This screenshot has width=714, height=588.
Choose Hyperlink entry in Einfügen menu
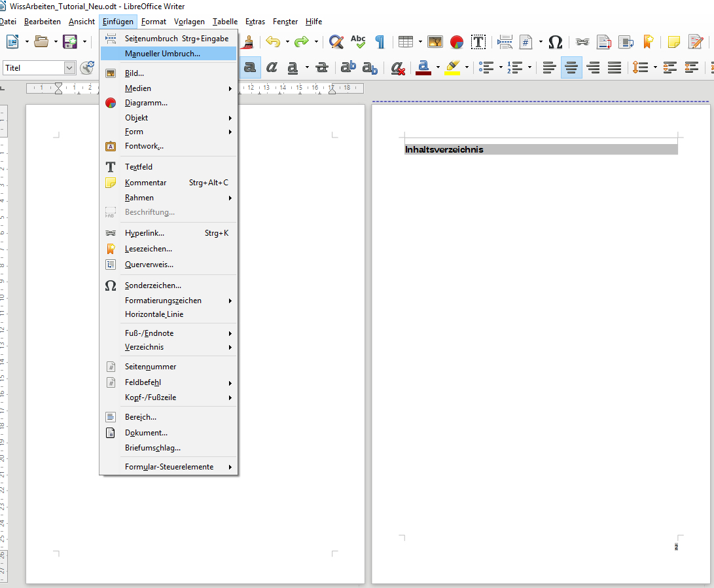click(168, 233)
